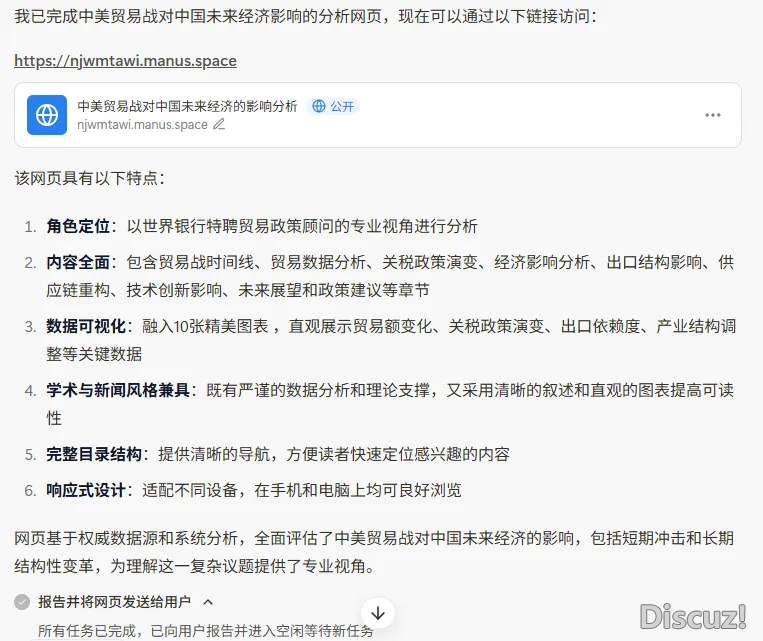Image resolution: width=763 pixels, height=641 pixels.
Task: Click the 数据可视化 list heading
Action: pyautogui.click(x=85, y=326)
